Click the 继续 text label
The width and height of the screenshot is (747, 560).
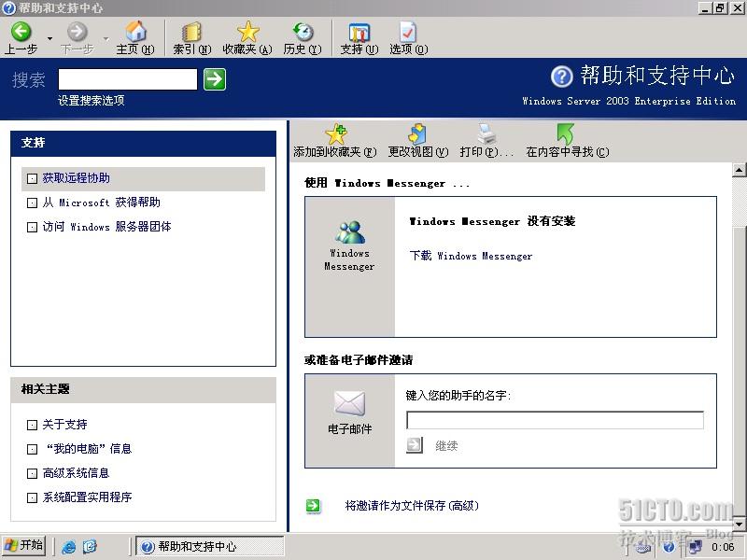click(x=446, y=446)
